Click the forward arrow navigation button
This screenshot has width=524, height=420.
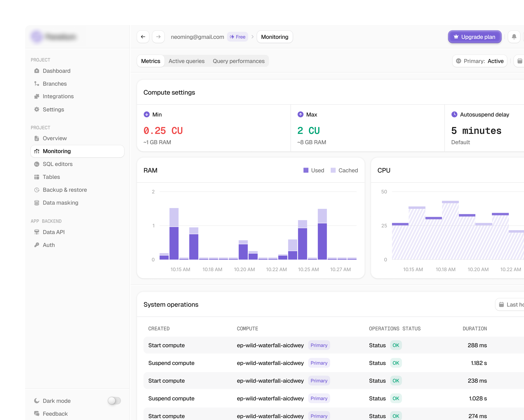pyautogui.click(x=158, y=37)
